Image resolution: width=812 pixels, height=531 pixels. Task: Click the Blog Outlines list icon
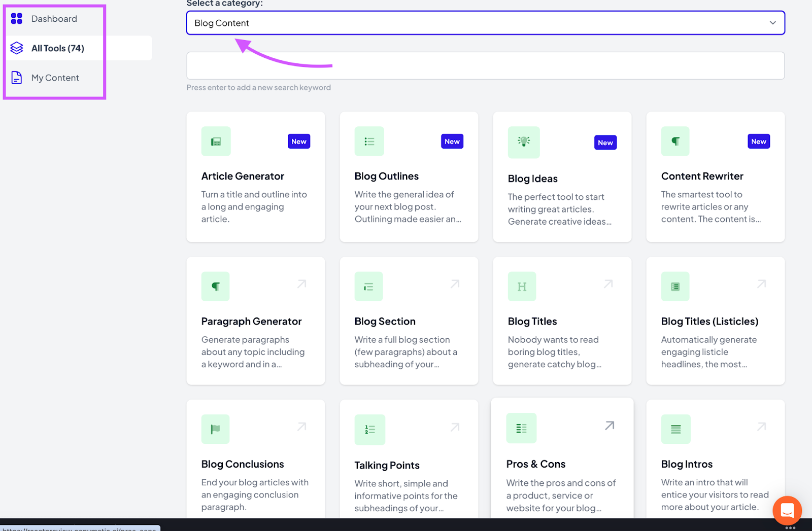pyautogui.click(x=369, y=141)
